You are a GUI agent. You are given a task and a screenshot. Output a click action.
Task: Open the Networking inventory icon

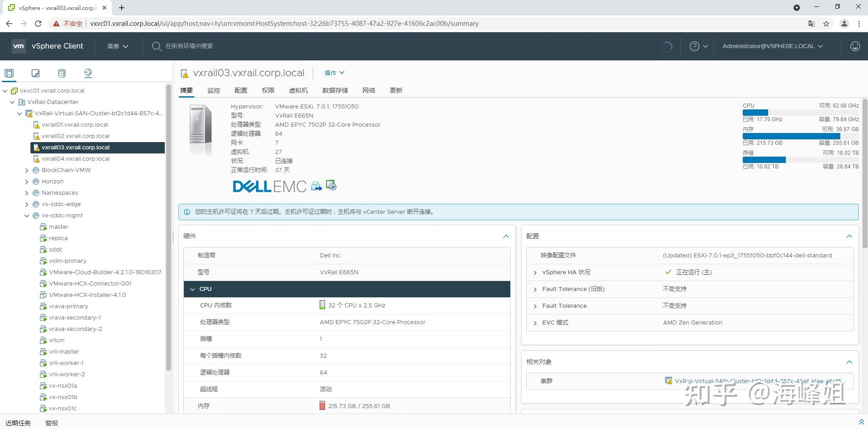pos(88,73)
